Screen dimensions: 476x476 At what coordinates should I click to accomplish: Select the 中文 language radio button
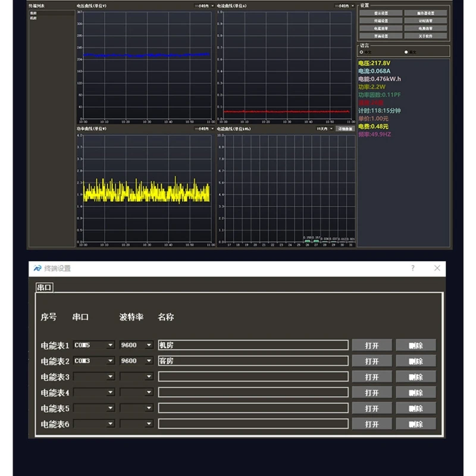[x=361, y=52]
